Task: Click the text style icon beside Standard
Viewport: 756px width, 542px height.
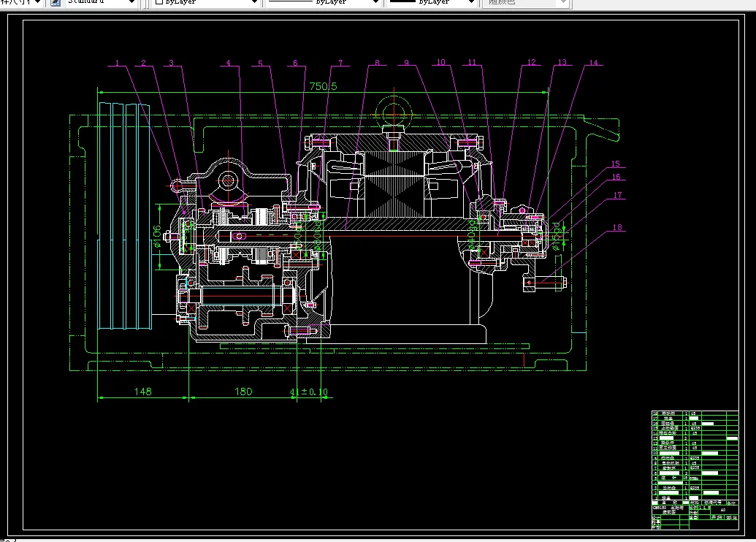Action: [55, 3]
